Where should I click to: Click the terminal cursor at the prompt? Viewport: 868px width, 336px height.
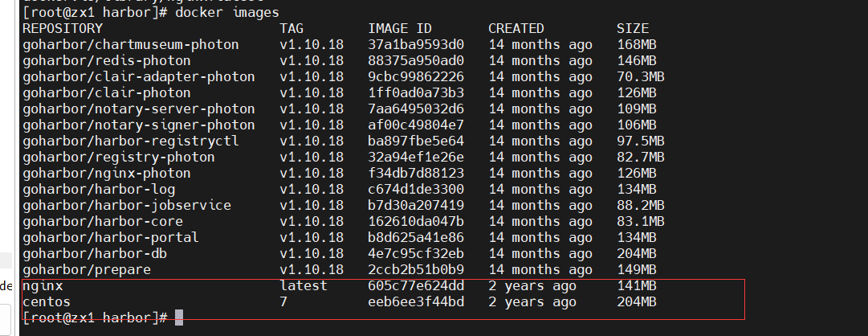pyautogui.click(x=179, y=318)
